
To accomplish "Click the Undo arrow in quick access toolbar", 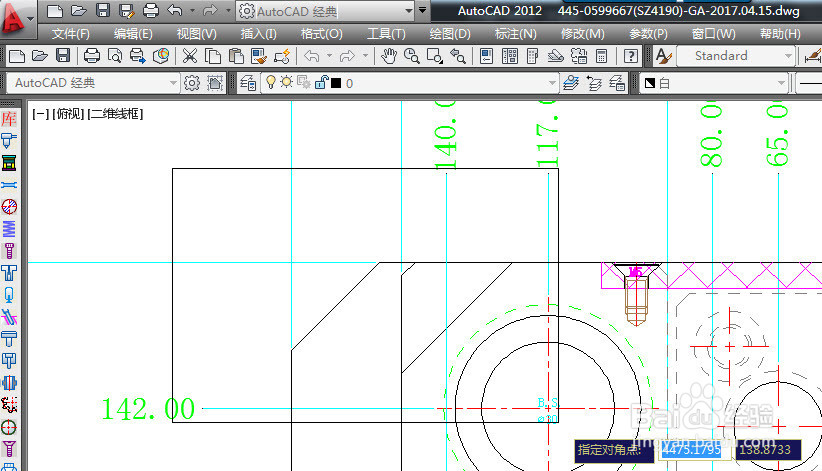I will point(175,10).
